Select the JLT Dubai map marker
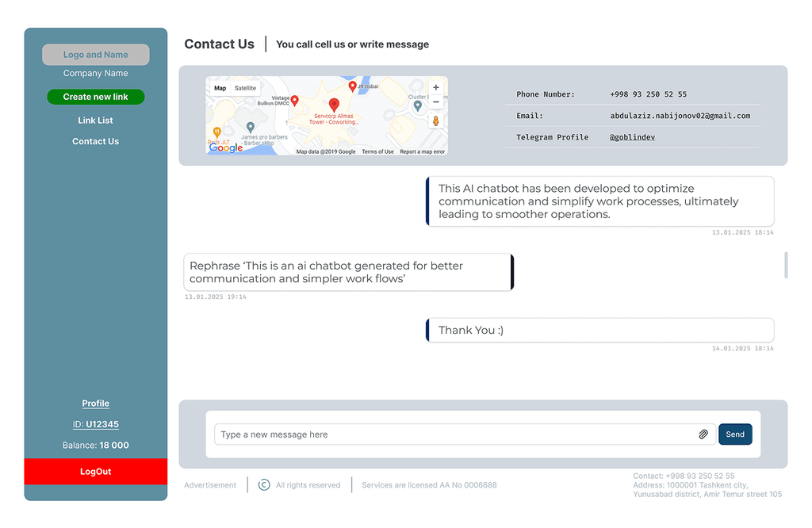The width and height of the screenshot is (812, 528). coord(353,86)
